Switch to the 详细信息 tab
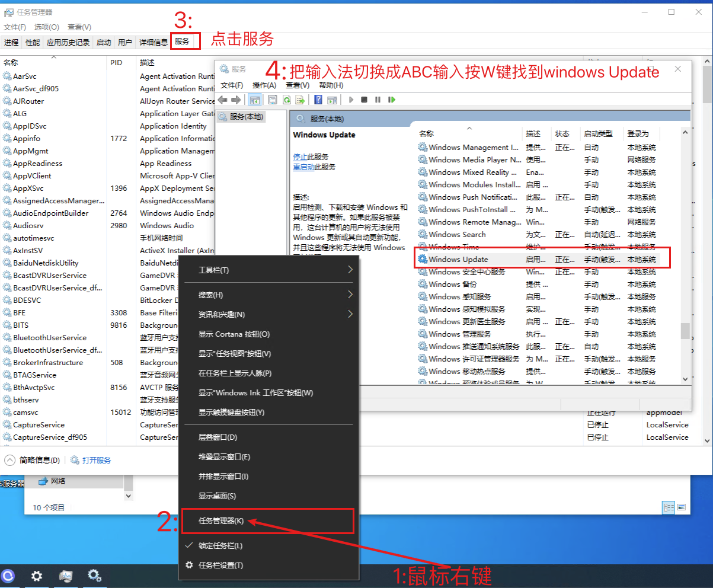The width and height of the screenshot is (713, 588). coord(154,42)
